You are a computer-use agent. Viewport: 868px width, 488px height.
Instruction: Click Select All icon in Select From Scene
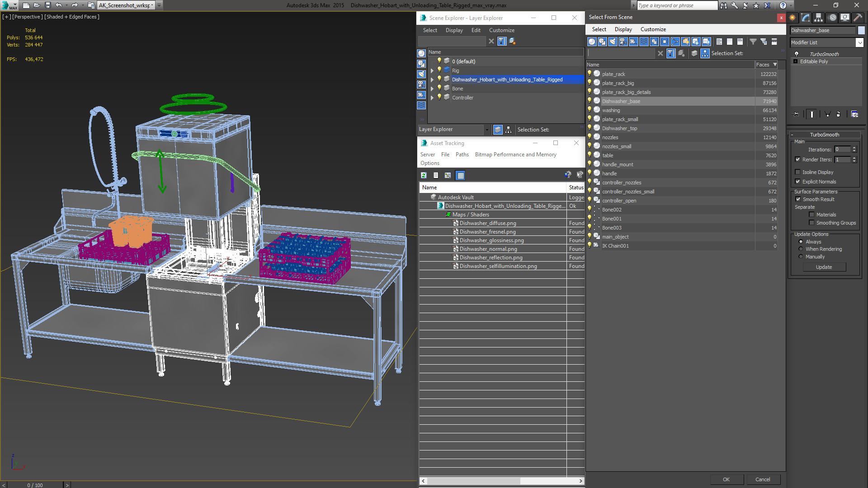point(719,42)
